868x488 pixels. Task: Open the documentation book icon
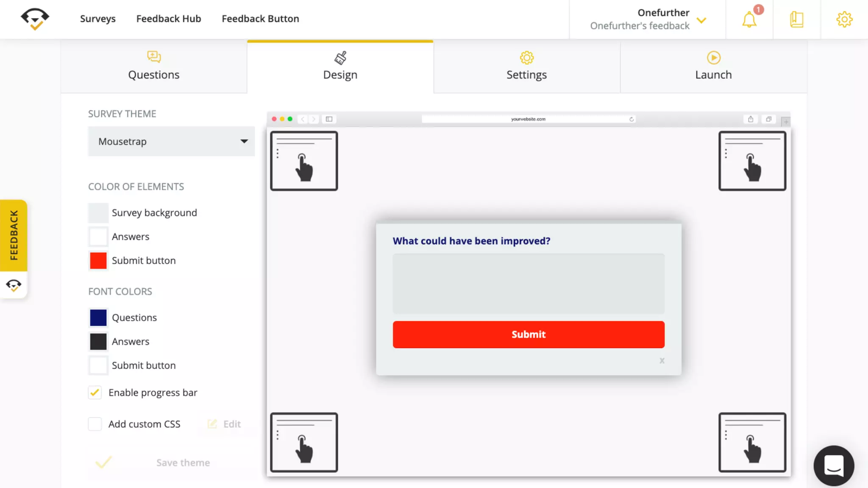(796, 19)
